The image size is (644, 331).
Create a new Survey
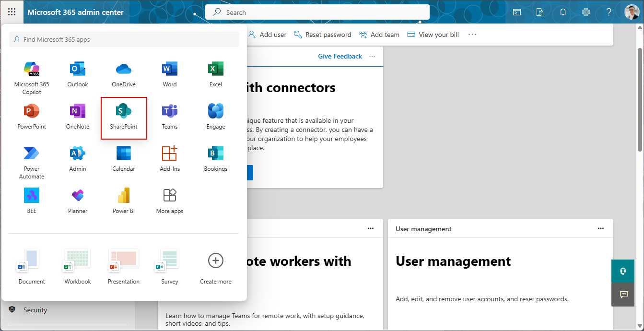coord(168,265)
